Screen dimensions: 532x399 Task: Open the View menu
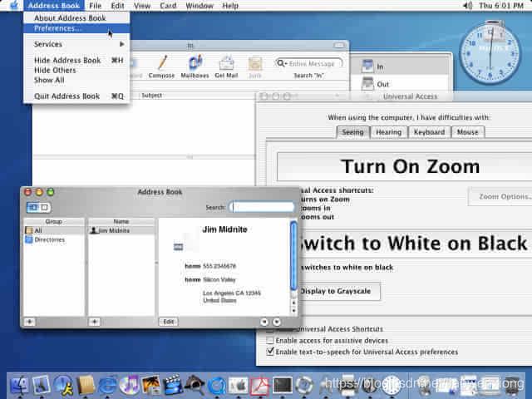(142, 6)
